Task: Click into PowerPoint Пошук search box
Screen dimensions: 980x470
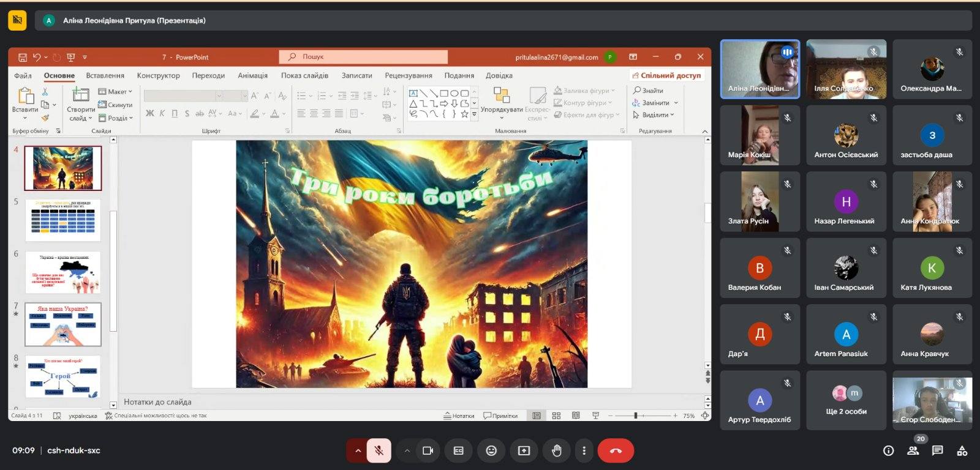Action: [363, 57]
